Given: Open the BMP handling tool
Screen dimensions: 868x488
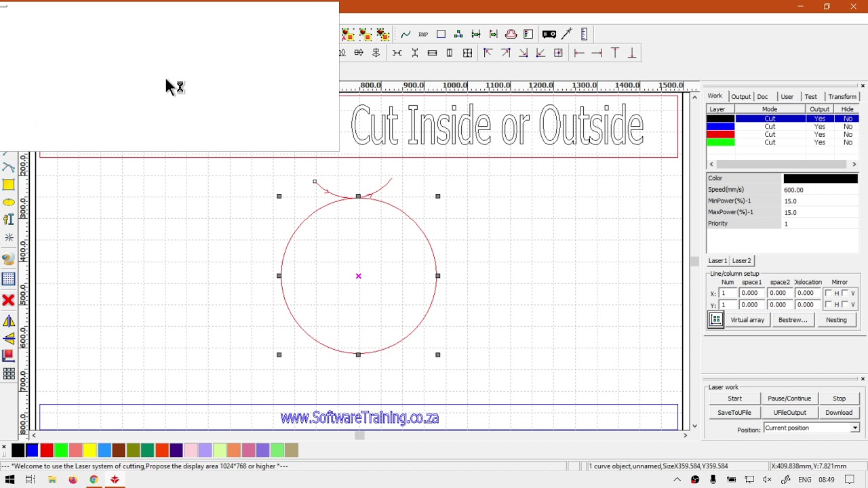Looking at the screenshot, I should (423, 34).
